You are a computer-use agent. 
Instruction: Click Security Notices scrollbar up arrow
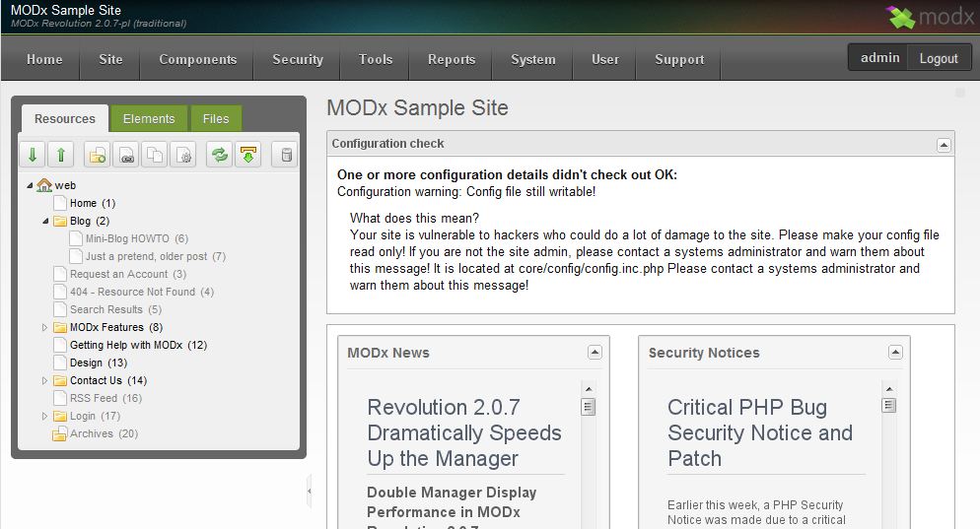(x=888, y=389)
